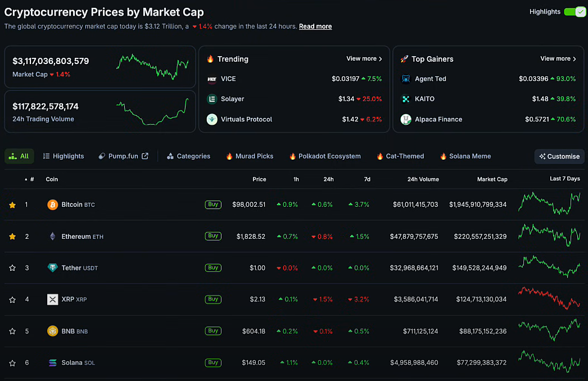Image resolution: width=588 pixels, height=381 pixels.
Task: Expand Trending list via View more
Action: [x=364, y=58]
